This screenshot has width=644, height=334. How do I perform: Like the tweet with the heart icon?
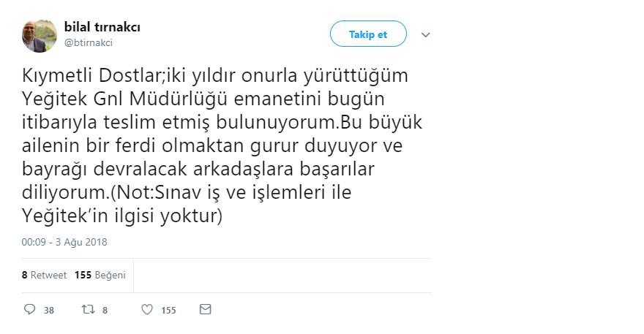pos(146,310)
